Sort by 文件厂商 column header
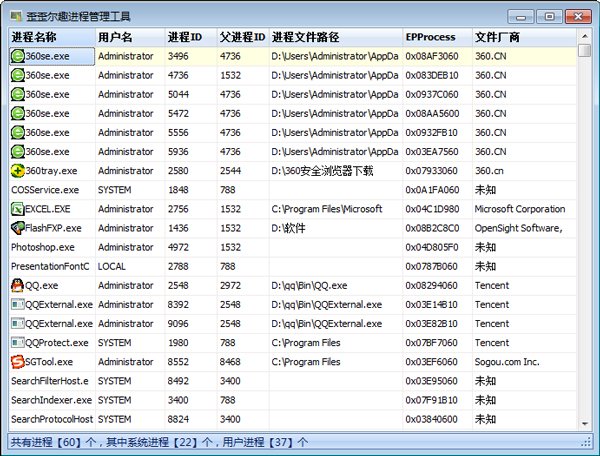The height and width of the screenshot is (456, 600). coord(524,37)
